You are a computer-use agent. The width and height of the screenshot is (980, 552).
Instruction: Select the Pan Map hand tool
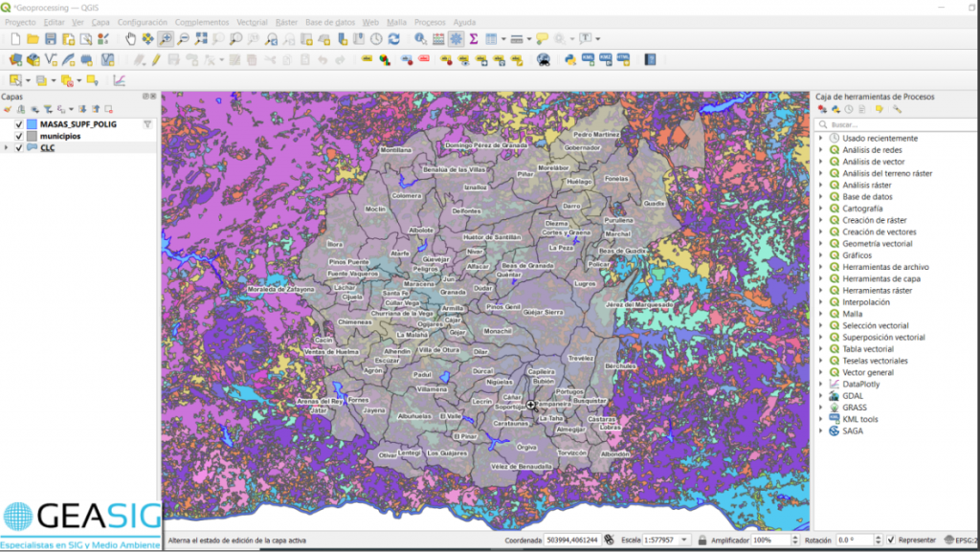tap(131, 39)
